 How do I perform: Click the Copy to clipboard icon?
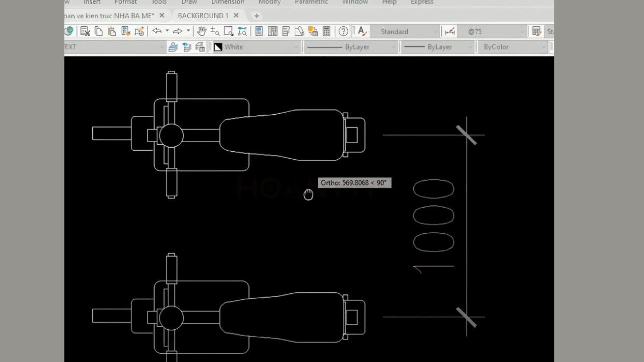[99, 31]
